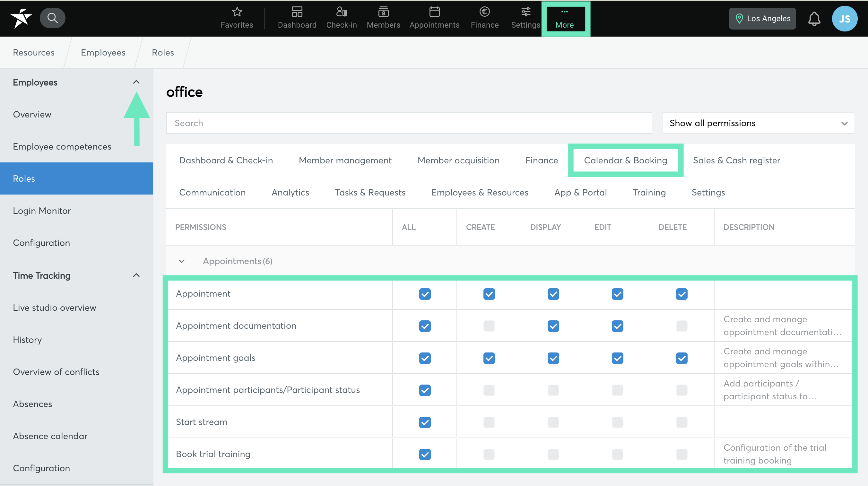Switch to Communication tab
The image size is (868, 486).
pos(212,193)
